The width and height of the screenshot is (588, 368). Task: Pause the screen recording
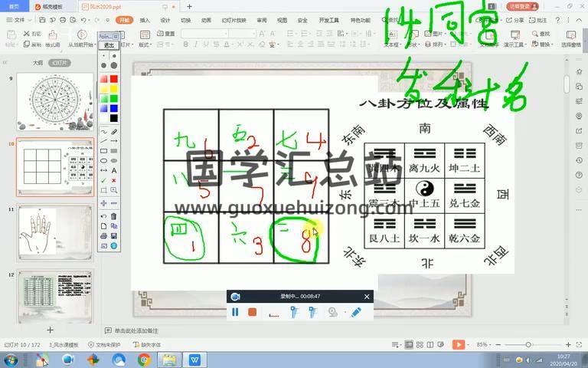[x=235, y=312]
